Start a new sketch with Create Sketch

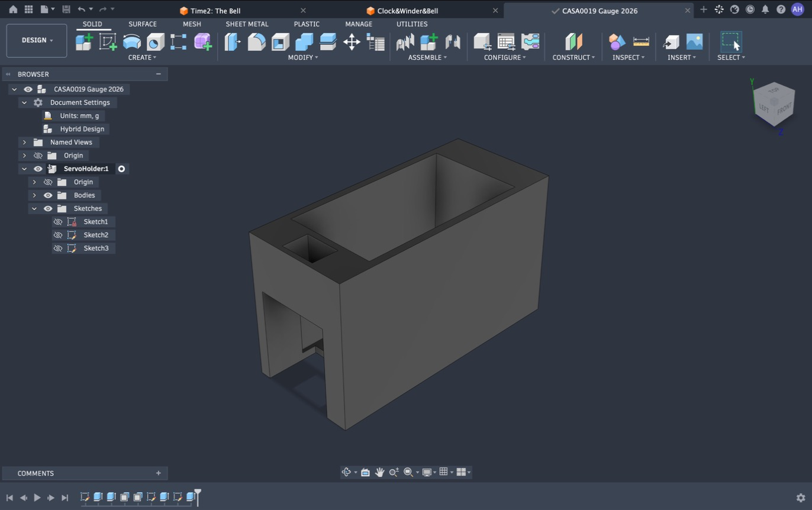point(108,42)
